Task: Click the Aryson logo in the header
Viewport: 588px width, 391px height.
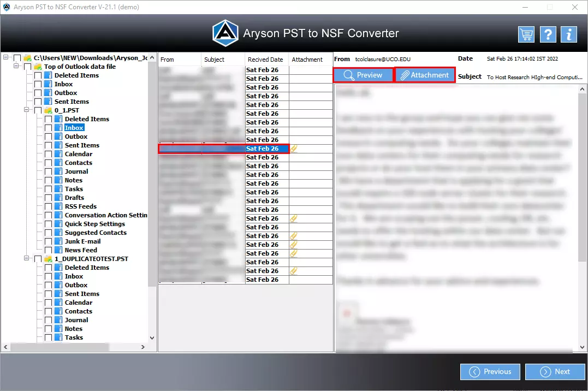Action: pos(225,33)
